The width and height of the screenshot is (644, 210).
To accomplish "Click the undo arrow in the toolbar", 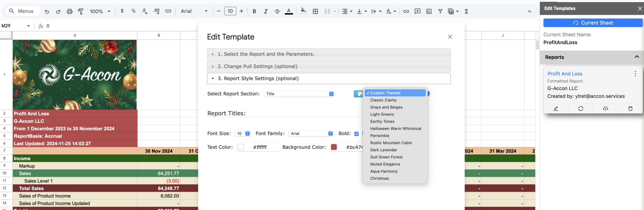I will point(47,11).
